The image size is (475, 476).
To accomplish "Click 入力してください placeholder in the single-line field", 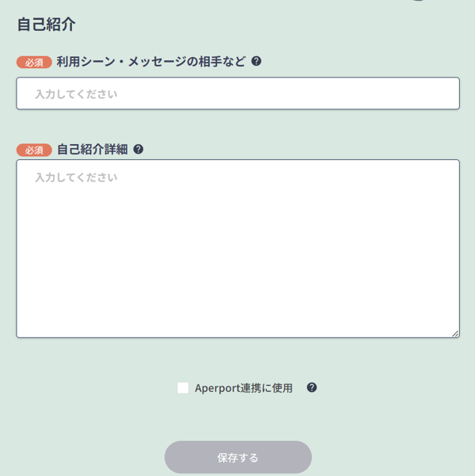I will click(x=76, y=94).
